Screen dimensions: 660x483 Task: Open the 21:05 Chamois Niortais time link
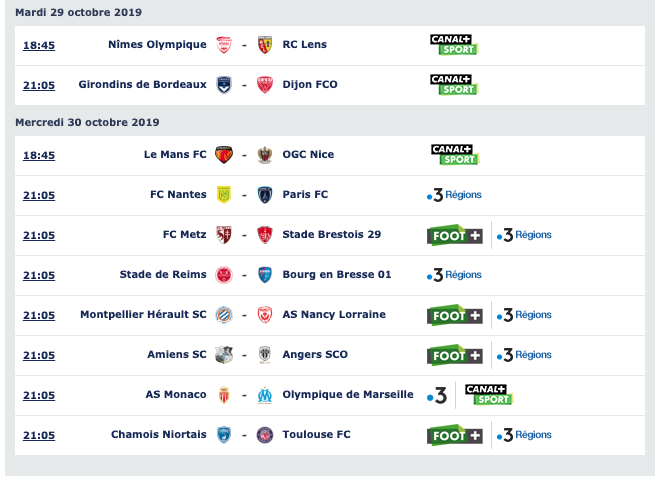tap(39, 435)
